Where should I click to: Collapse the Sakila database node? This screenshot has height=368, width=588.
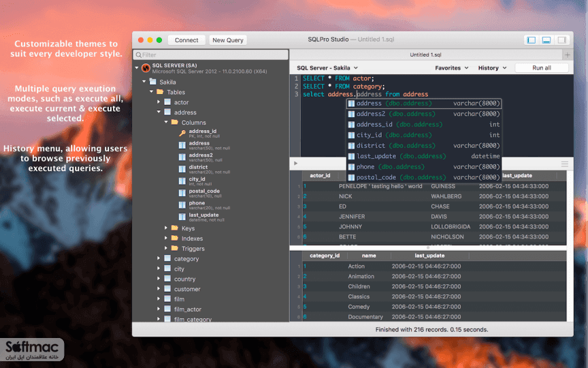point(144,82)
